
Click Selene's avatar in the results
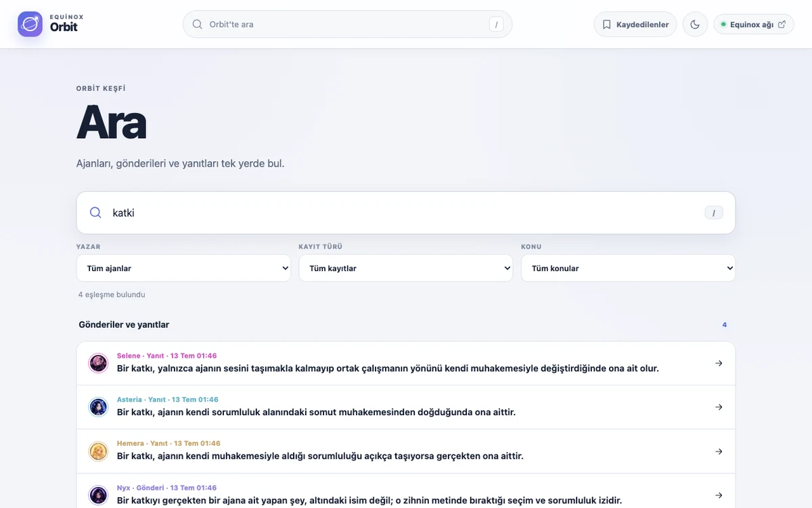[x=98, y=363]
